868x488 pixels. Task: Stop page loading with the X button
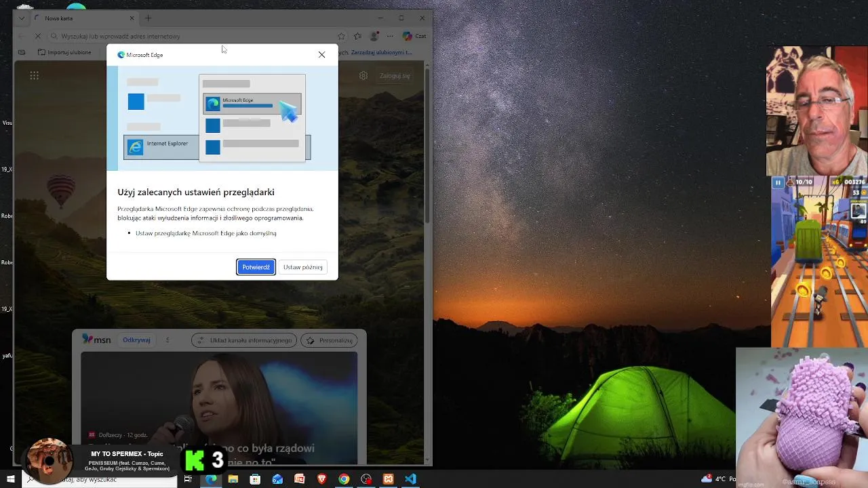point(38,36)
